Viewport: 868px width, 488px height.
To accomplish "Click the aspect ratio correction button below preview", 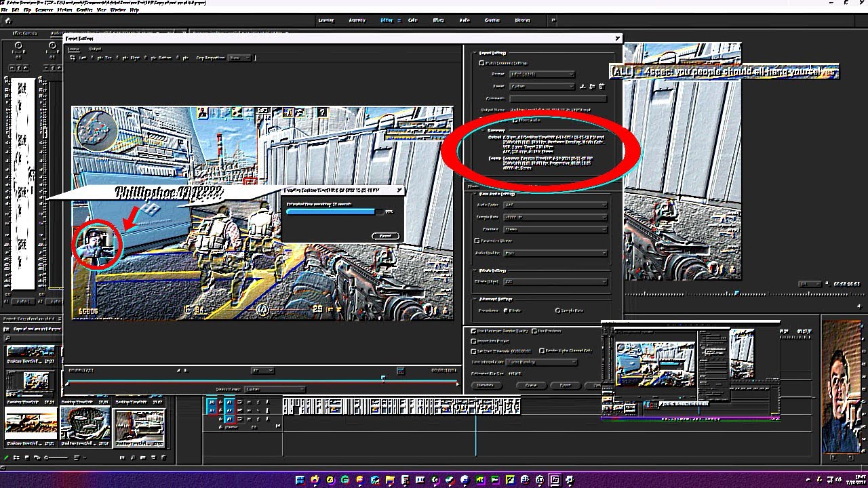I will point(401,371).
